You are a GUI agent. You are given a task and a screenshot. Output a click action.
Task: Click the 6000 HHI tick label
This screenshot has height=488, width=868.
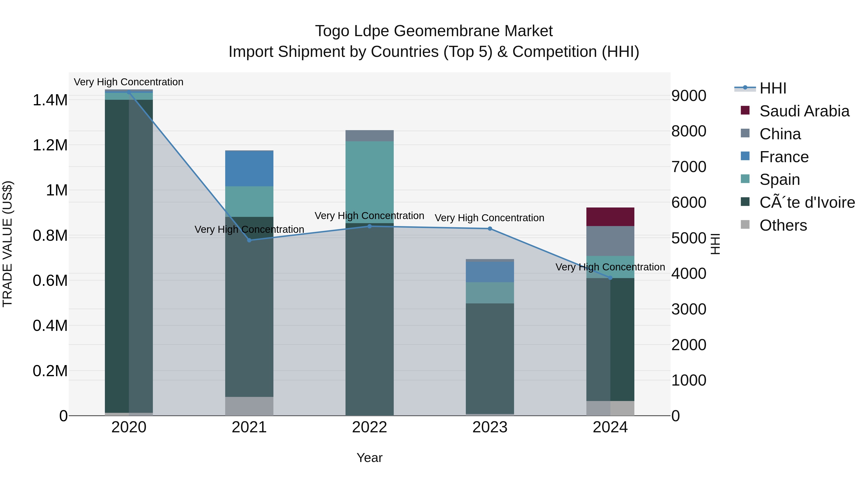[x=689, y=202]
